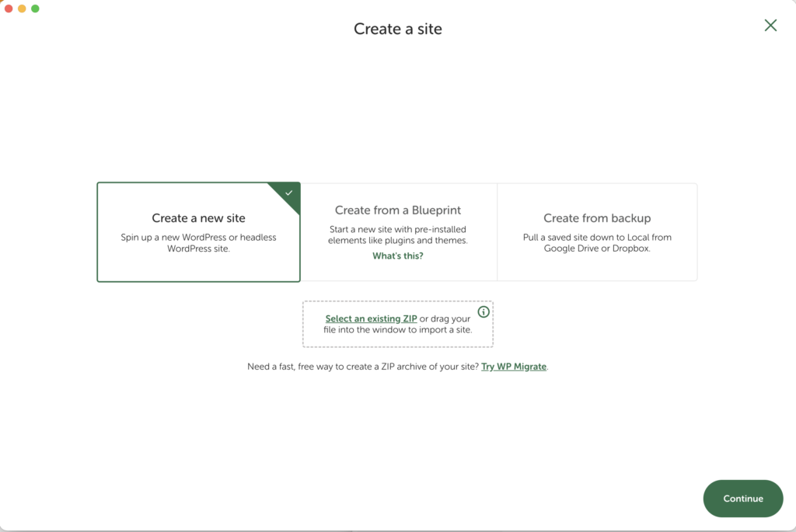The height and width of the screenshot is (532, 796).
Task: Open the Try WP Migrate link
Action: 514,367
